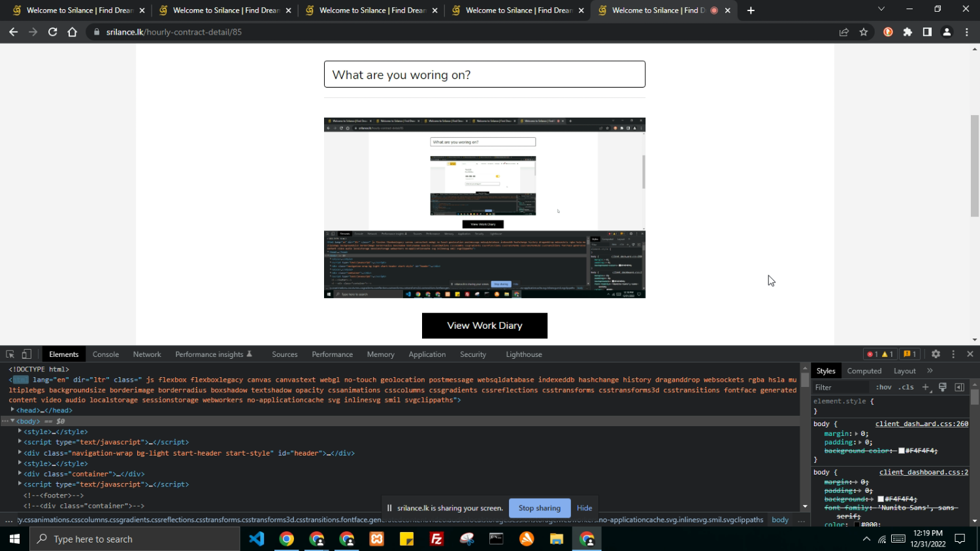The height and width of the screenshot is (551, 980).
Task: Click the #F4F4F4 background-color swatch
Action: (902, 451)
